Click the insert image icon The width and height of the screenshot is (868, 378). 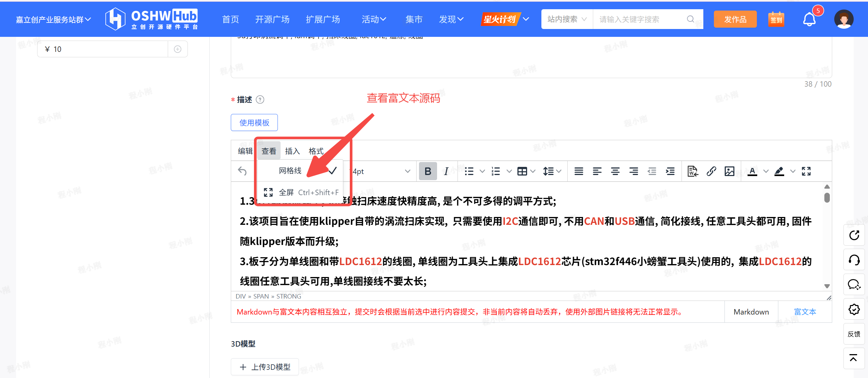tap(729, 171)
